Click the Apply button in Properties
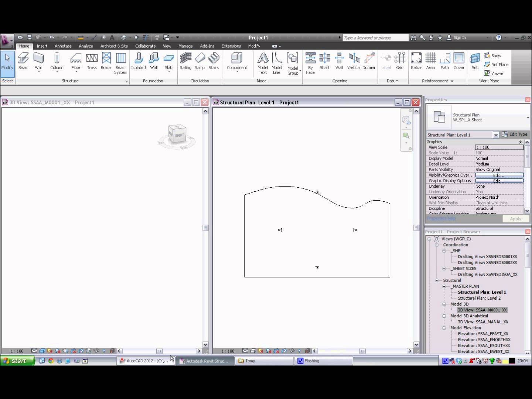 pyautogui.click(x=516, y=218)
